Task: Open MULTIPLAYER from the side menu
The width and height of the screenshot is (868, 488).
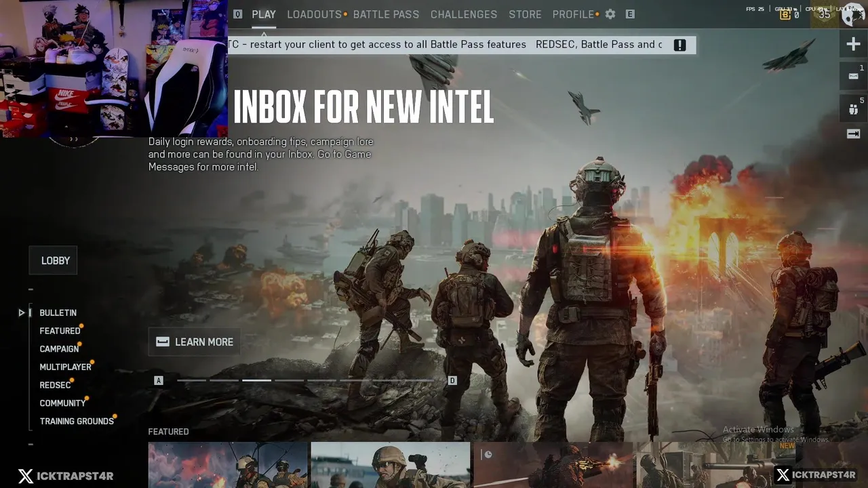Action: tap(65, 367)
